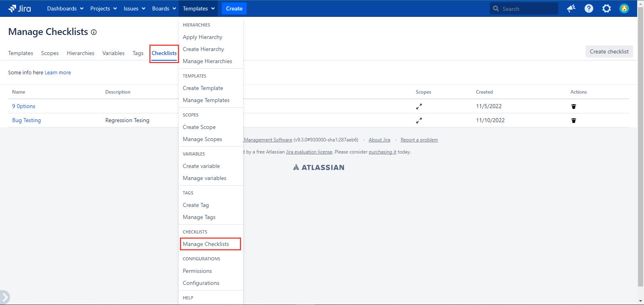This screenshot has width=644, height=305.
Task: Open the Bug Testing checklist link
Action: 27,120
